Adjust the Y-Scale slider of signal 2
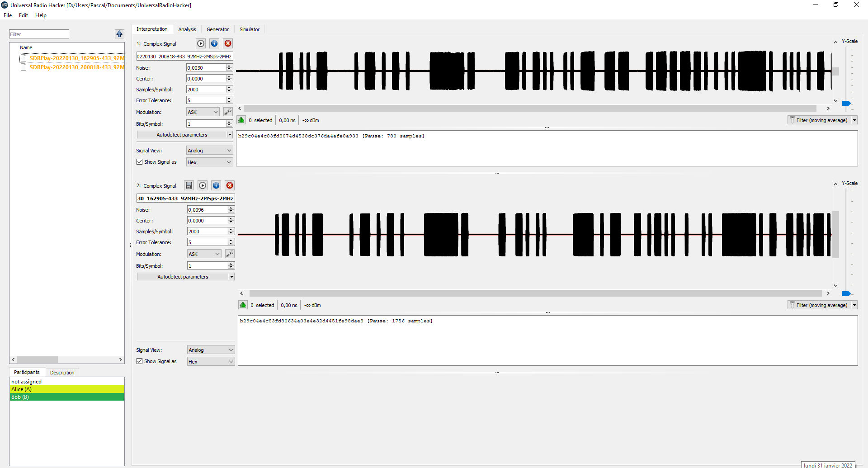The image size is (868, 468). point(847,293)
